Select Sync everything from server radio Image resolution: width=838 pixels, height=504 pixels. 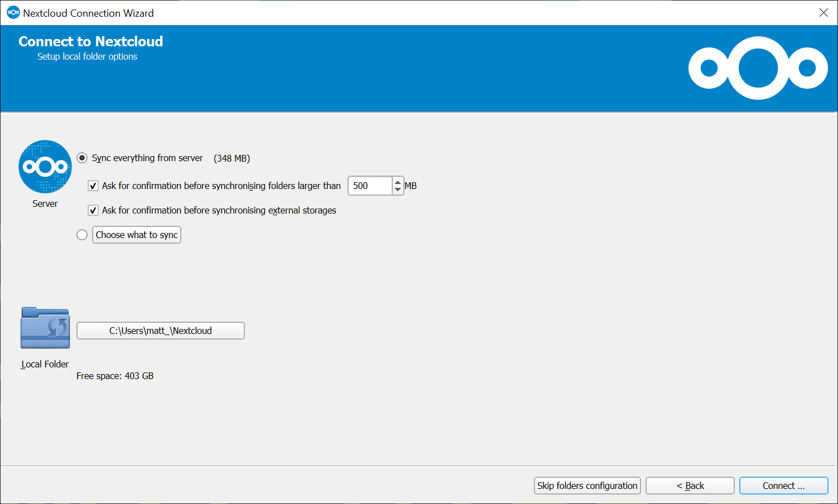pos(82,158)
